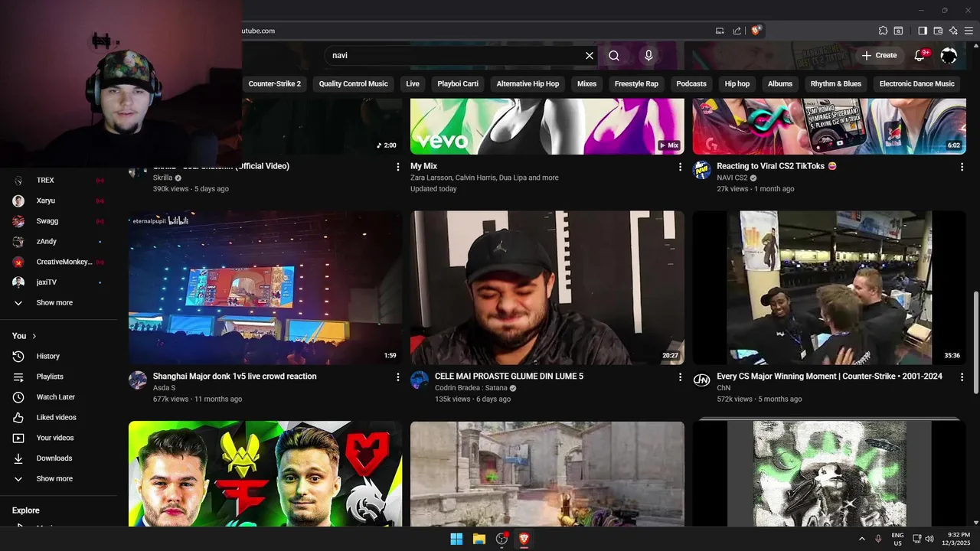Open the You section chevron

(x=34, y=336)
